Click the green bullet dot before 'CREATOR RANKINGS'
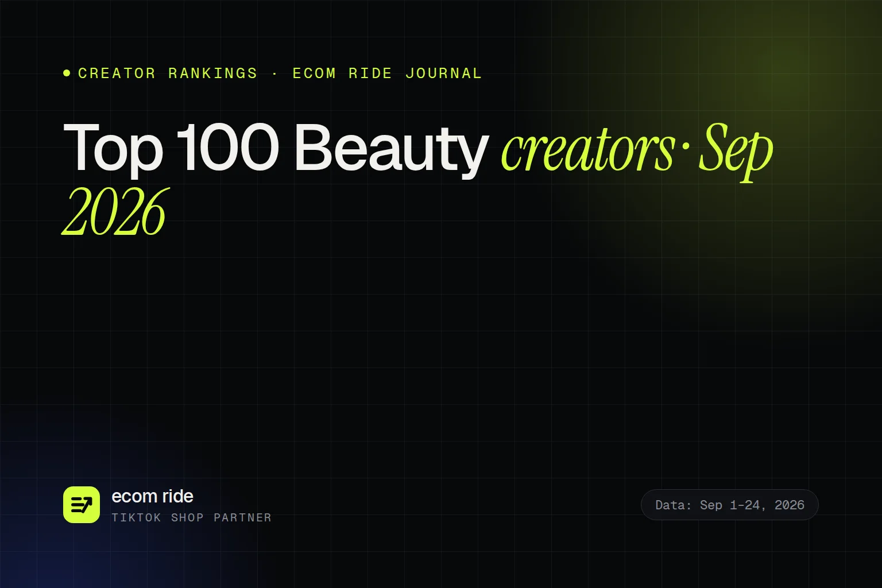The height and width of the screenshot is (588, 882). pos(67,73)
